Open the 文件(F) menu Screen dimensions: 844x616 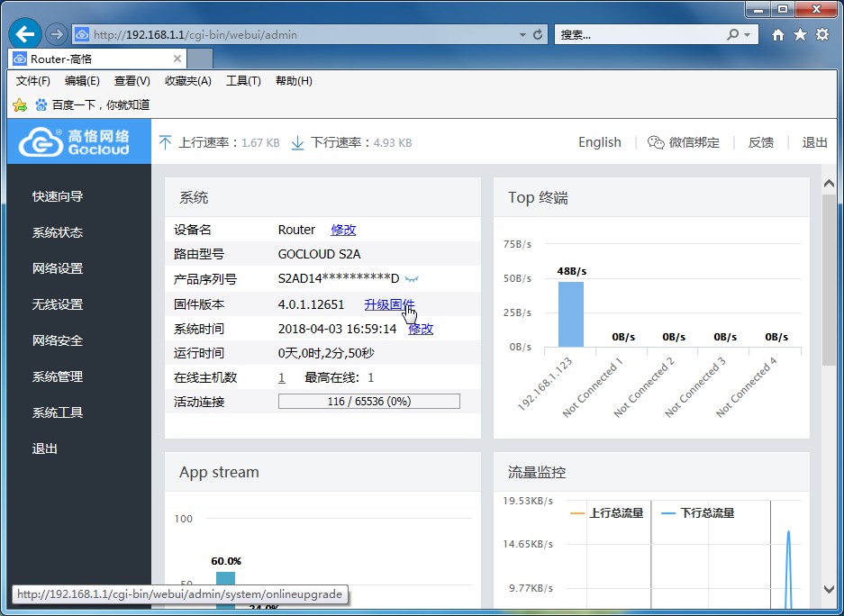tap(32, 81)
